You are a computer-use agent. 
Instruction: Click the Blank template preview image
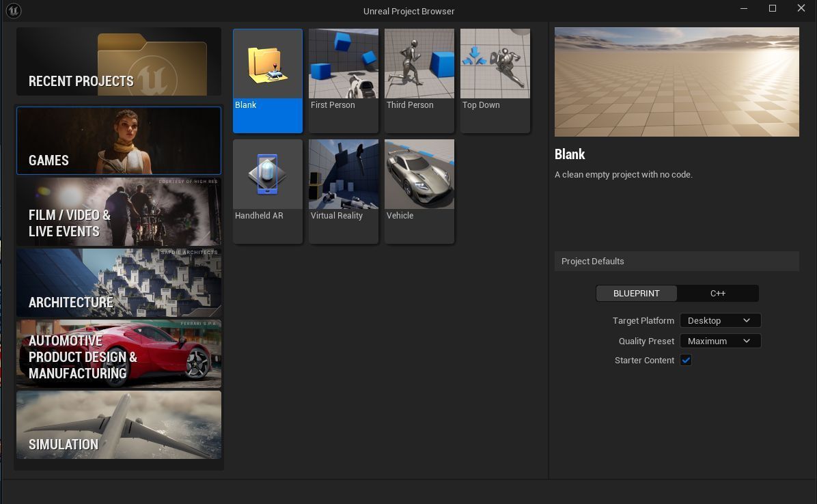pyautogui.click(x=676, y=82)
